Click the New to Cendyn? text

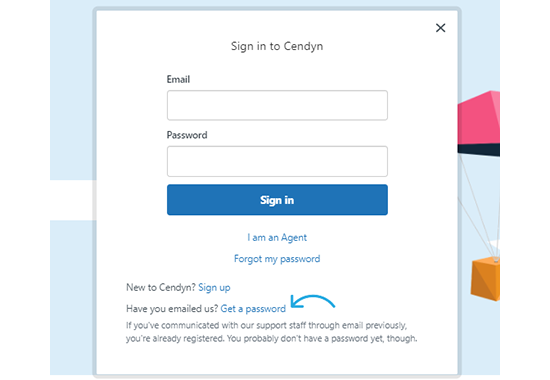[161, 287]
